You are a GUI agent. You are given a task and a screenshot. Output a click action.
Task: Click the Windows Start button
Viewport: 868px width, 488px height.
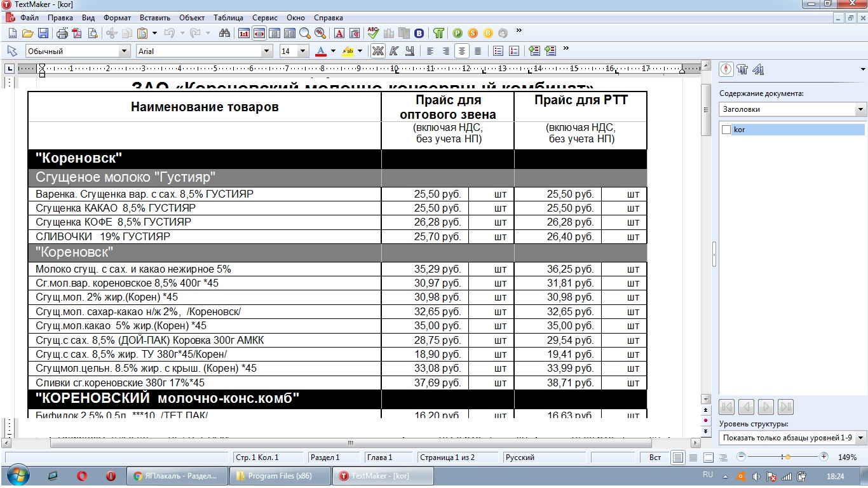click(18, 476)
